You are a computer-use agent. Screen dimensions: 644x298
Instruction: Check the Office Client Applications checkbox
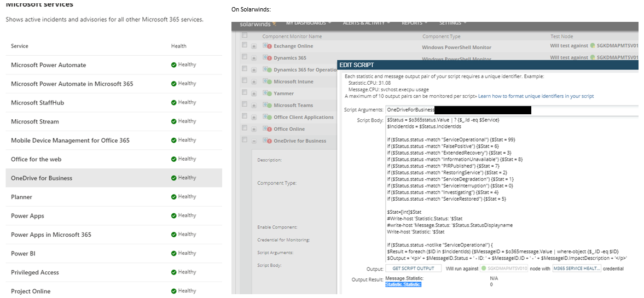click(245, 116)
